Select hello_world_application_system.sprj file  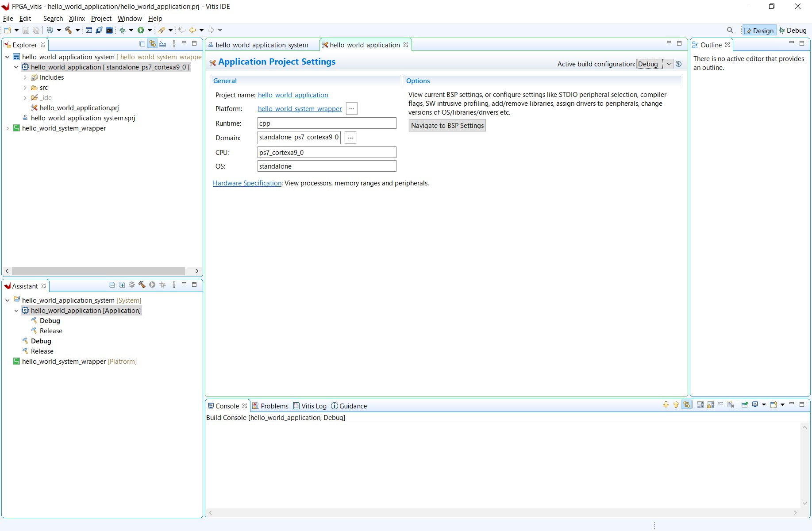(83, 118)
